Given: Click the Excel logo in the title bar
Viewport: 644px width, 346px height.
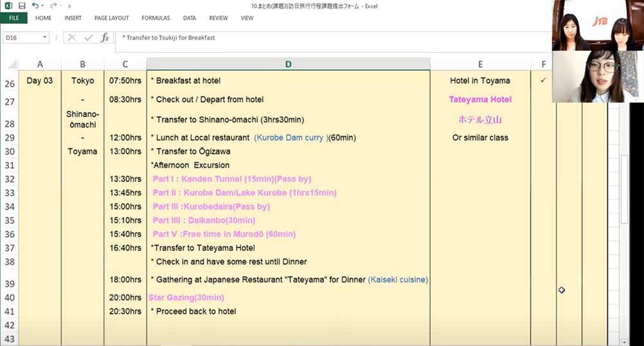Looking at the screenshot, I should [8, 6].
